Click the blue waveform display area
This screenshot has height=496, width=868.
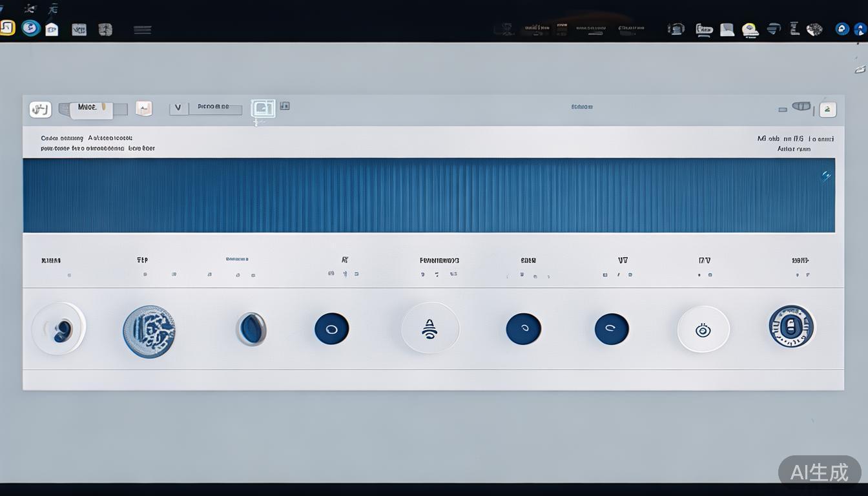point(429,195)
